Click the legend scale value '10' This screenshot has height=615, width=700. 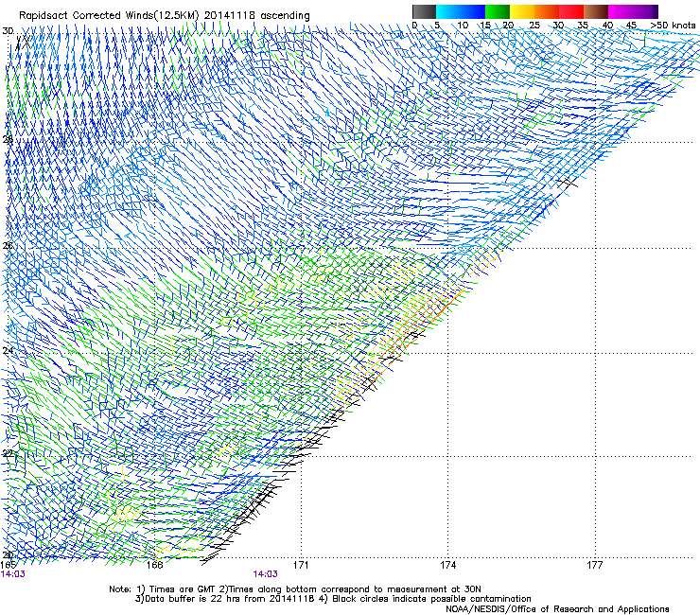463,26
